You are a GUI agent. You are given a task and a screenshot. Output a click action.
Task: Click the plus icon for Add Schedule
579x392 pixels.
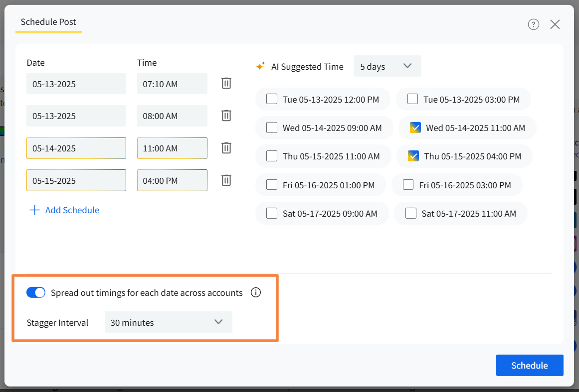point(34,210)
